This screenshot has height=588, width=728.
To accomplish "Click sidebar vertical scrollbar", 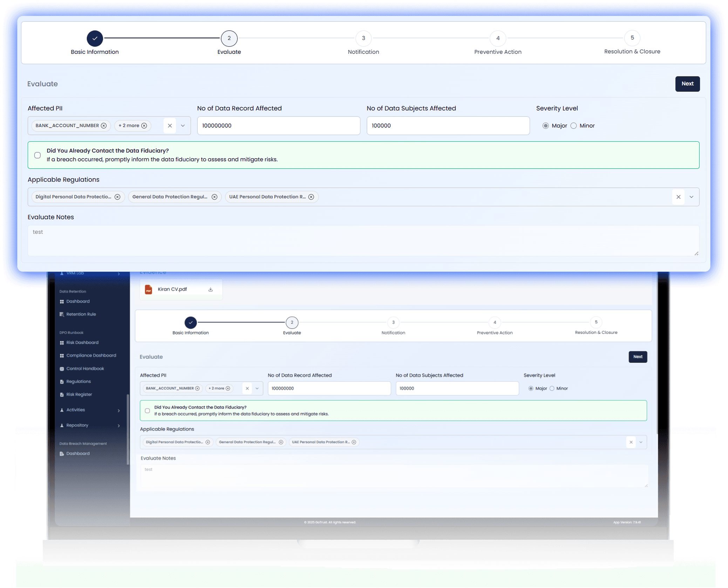I will pos(128,430).
